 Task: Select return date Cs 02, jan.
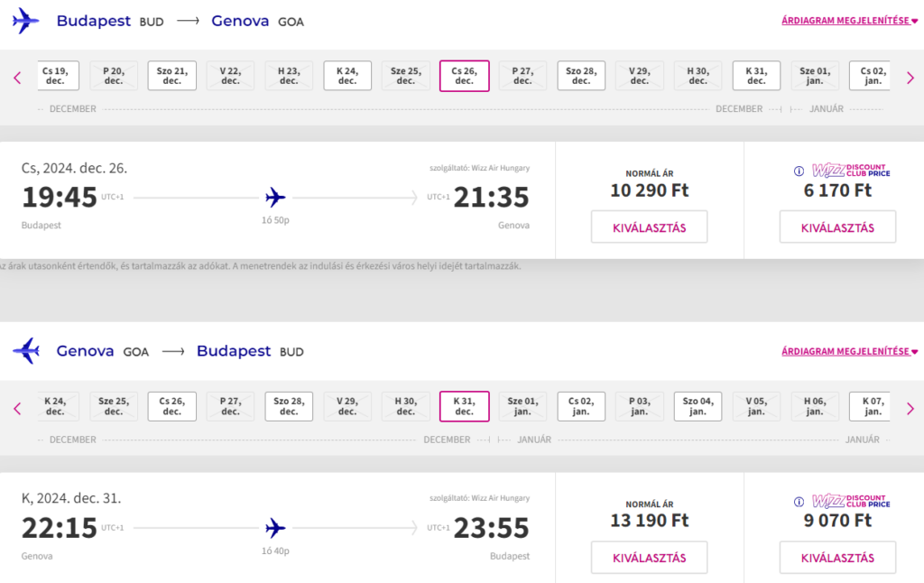(x=581, y=406)
